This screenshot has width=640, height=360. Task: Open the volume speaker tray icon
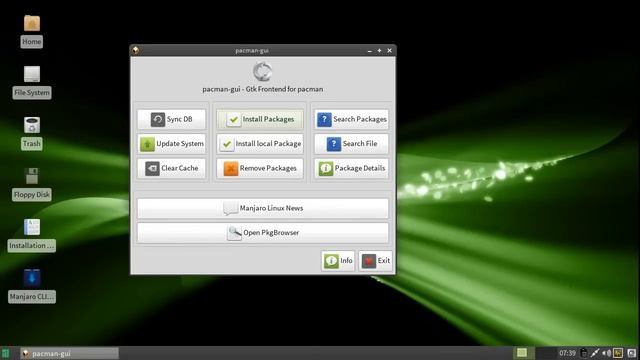point(607,353)
